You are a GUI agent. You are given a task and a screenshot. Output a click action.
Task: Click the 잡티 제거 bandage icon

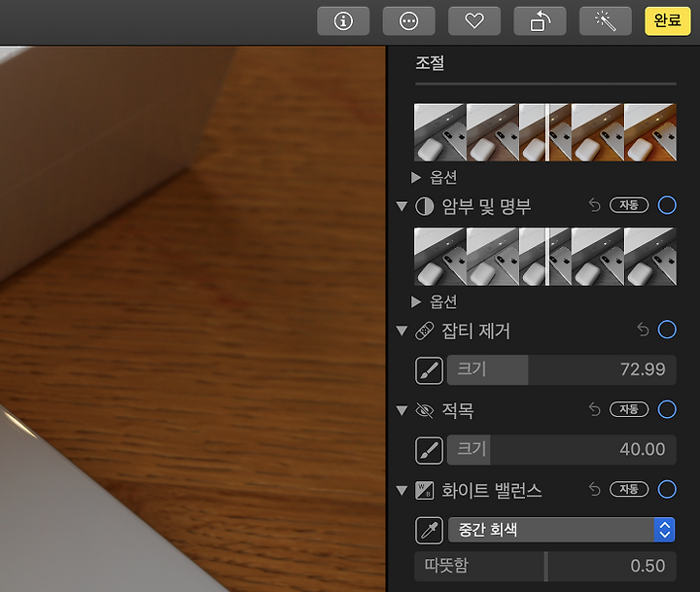click(424, 331)
